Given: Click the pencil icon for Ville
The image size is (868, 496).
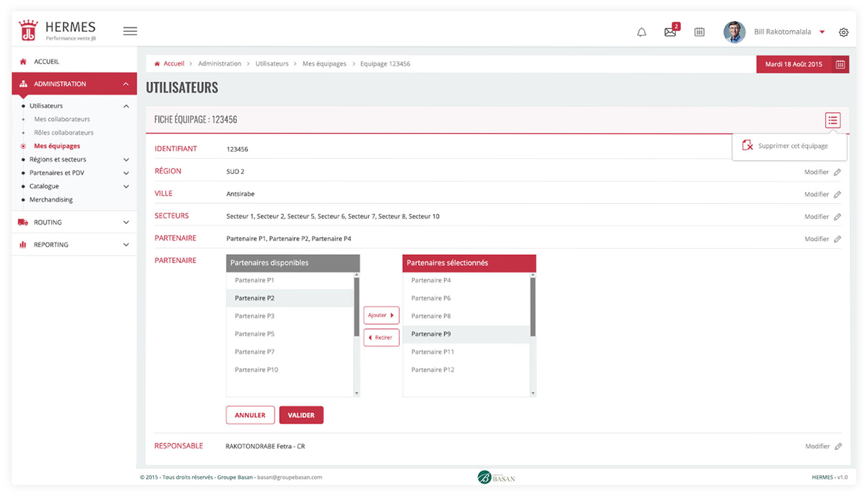Looking at the screenshot, I should click(x=838, y=194).
